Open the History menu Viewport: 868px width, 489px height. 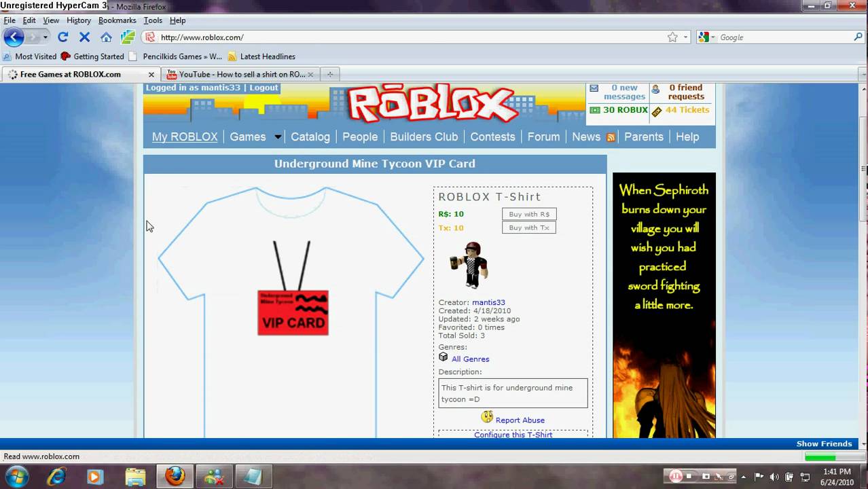79,20
